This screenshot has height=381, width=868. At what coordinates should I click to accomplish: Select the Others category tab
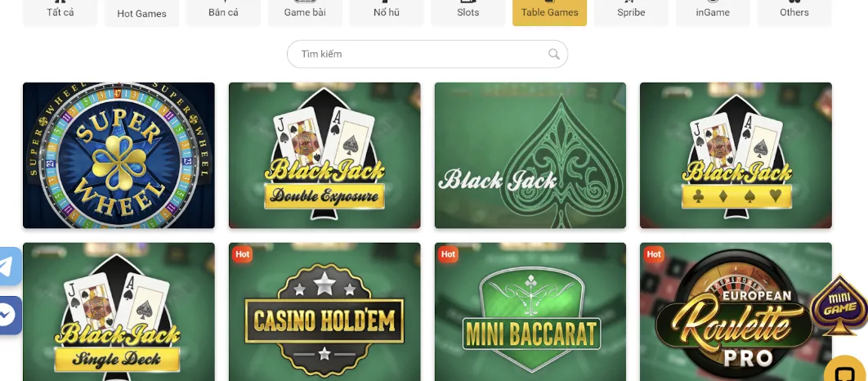794,12
